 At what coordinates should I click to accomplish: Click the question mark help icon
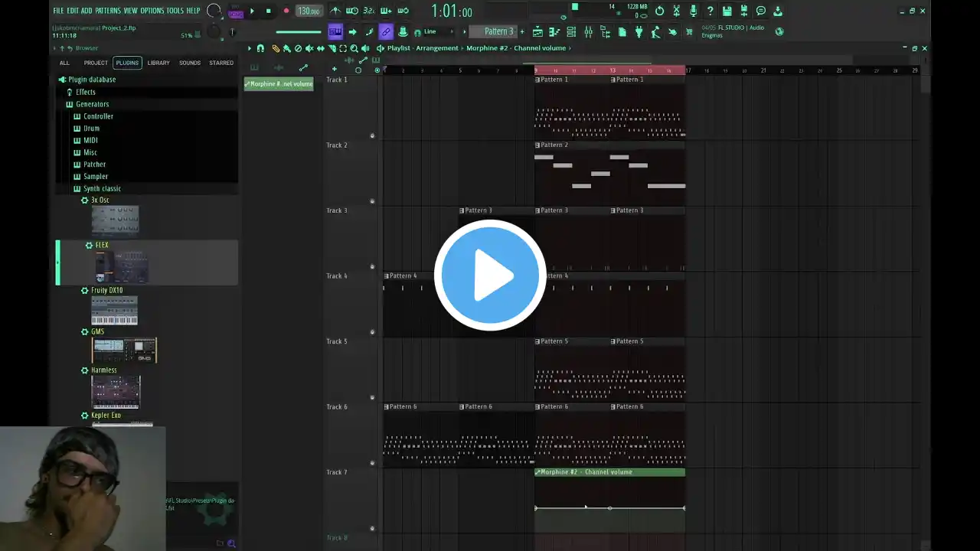710,11
